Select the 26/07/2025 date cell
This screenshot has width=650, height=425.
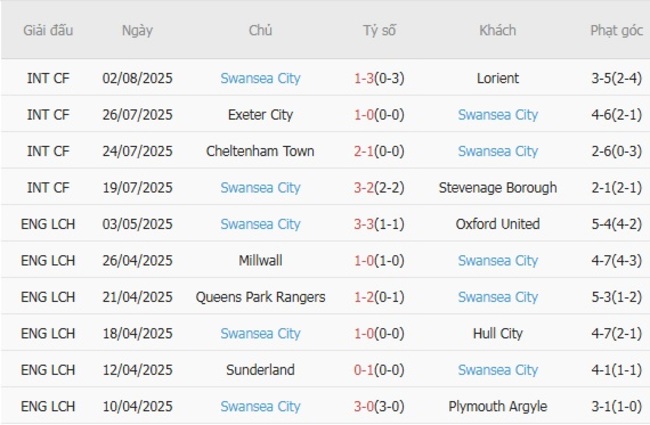point(137,115)
